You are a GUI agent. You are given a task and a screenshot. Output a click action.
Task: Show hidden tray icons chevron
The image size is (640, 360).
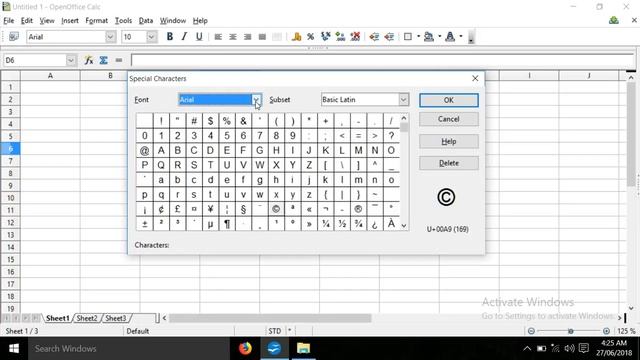point(527,348)
